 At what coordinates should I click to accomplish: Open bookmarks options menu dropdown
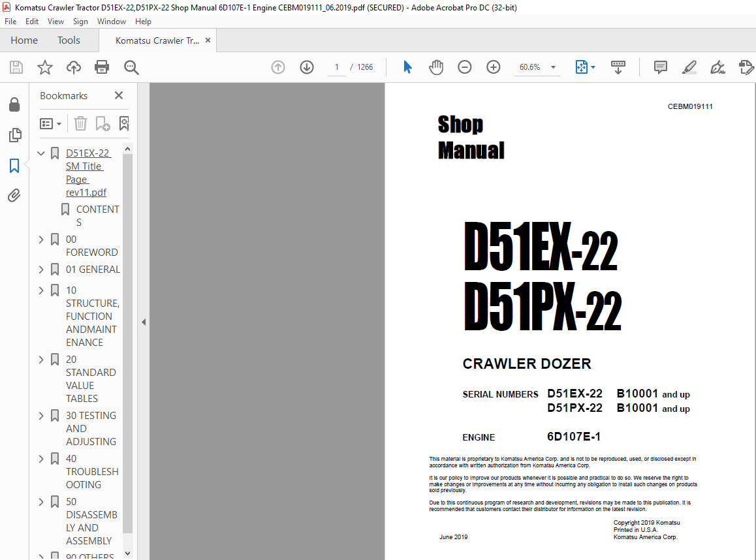click(51, 124)
